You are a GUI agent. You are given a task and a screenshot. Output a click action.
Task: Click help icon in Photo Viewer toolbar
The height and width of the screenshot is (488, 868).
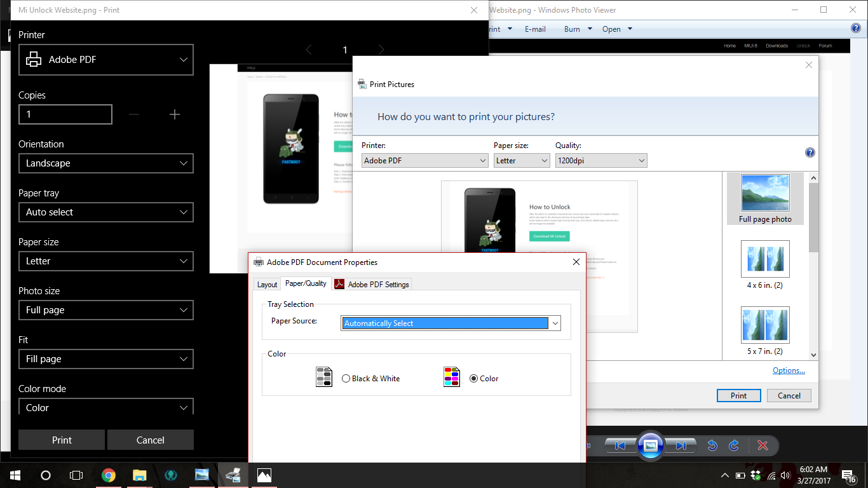856,29
